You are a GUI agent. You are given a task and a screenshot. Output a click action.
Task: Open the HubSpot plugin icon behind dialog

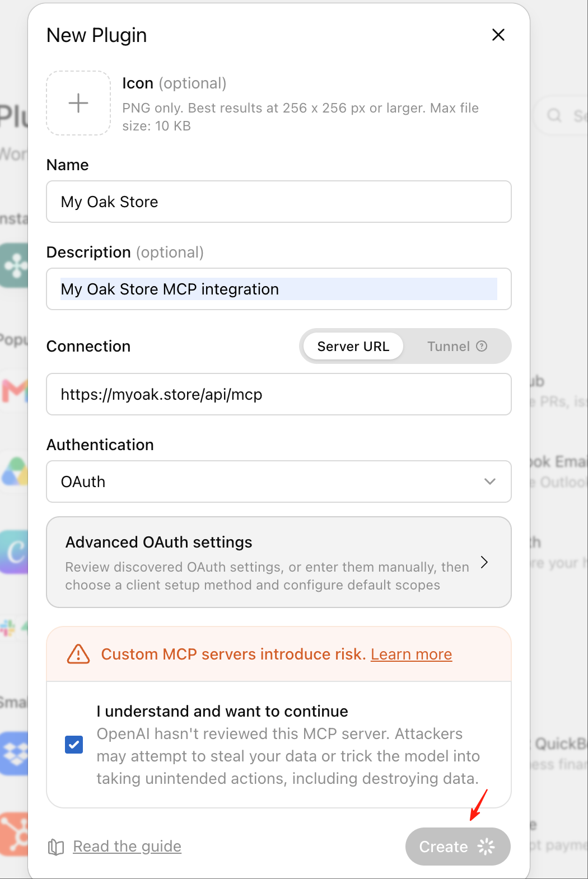tap(15, 834)
